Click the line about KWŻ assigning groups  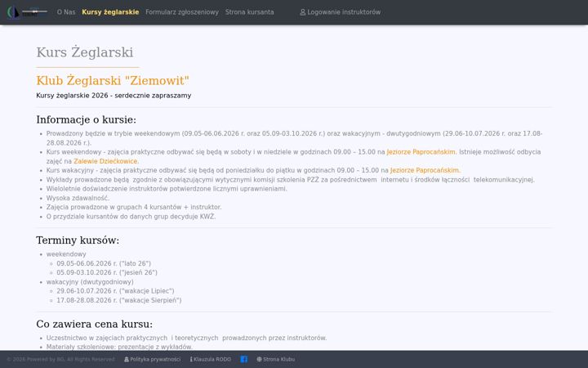click(x=131, y=216)
